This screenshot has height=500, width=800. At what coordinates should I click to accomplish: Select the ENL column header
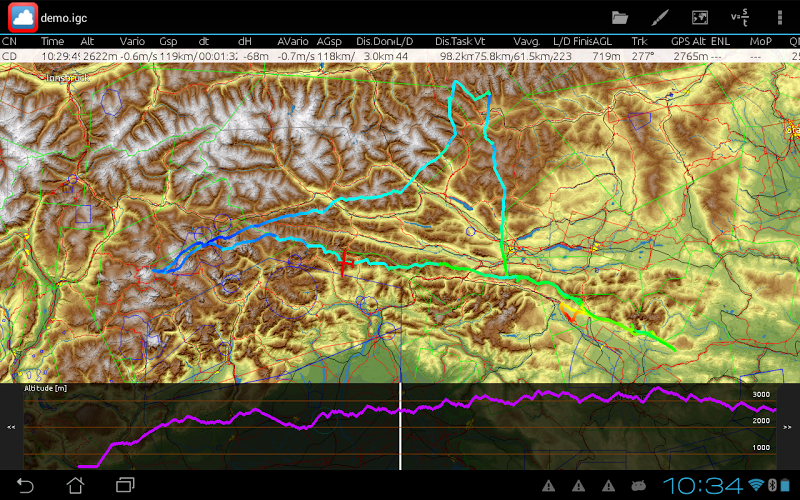720,41
